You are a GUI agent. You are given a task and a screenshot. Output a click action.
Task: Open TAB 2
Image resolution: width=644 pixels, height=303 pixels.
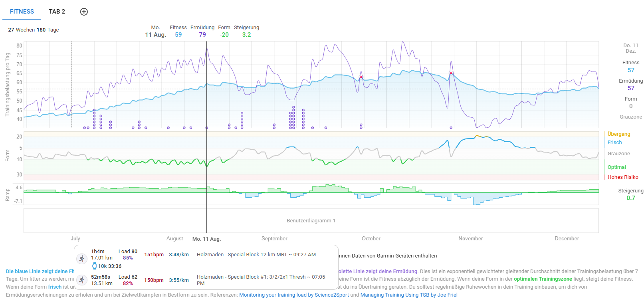coord(57,12)
